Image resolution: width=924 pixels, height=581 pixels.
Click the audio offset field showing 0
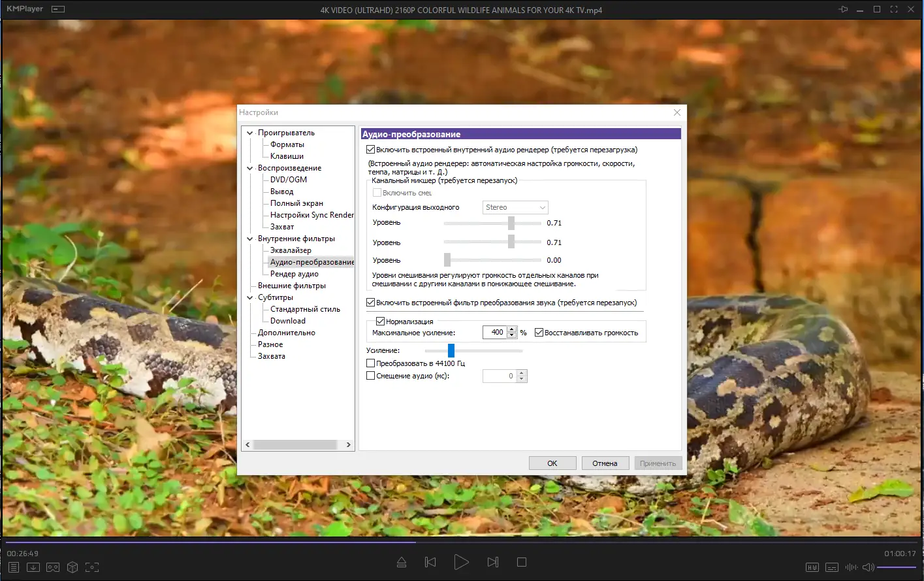coord(500,376)
